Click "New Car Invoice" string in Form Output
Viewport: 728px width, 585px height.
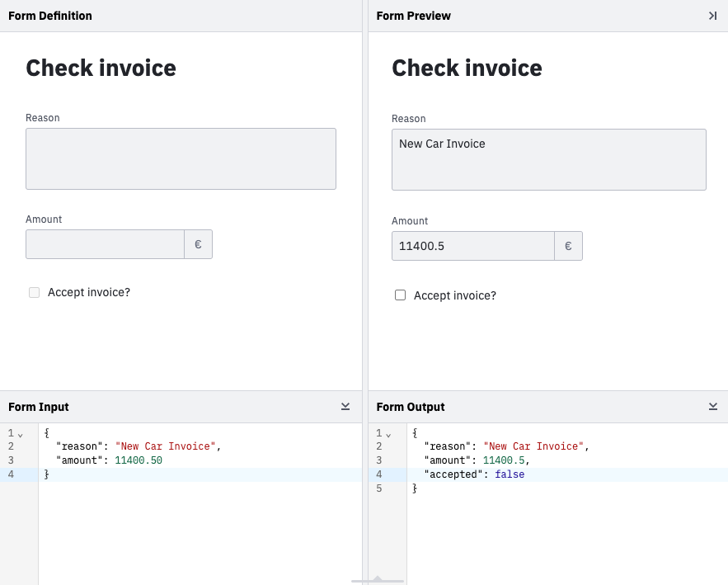533,446
